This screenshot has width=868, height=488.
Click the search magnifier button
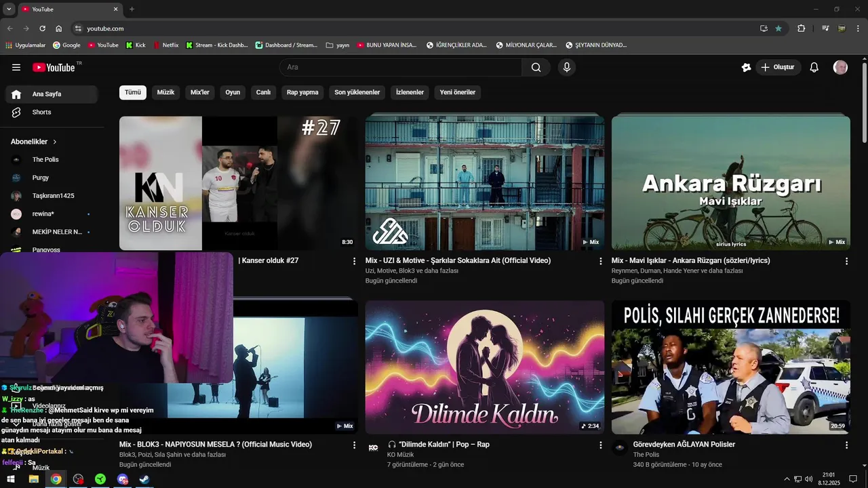click(536, 67)
